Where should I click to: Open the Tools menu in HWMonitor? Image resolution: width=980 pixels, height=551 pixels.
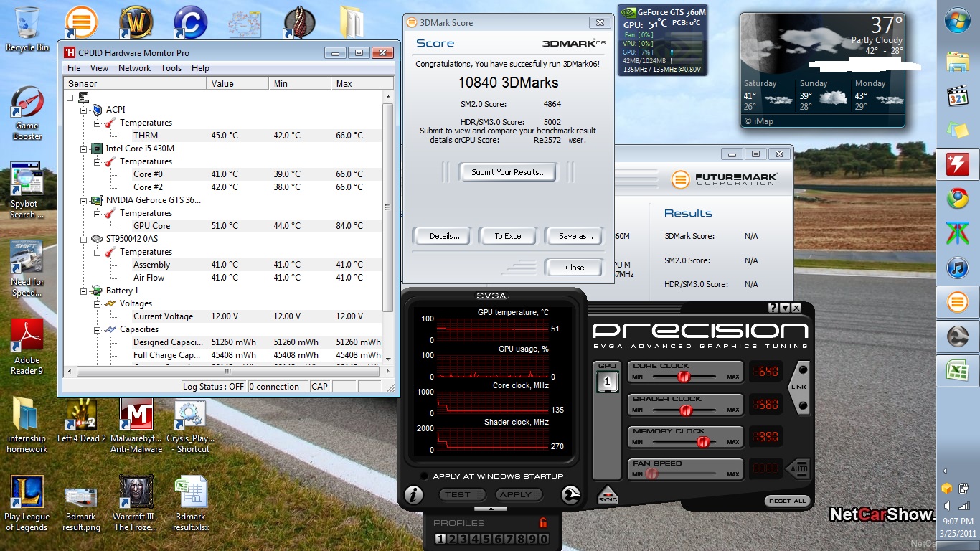(171, 68)
